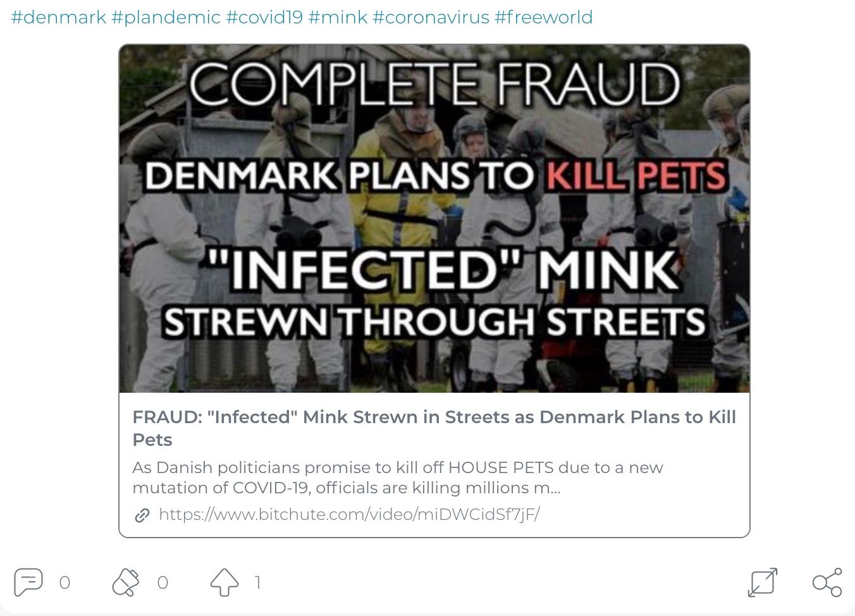
Task: Click the upvote count showing 1
Action: tap(257, 582)
